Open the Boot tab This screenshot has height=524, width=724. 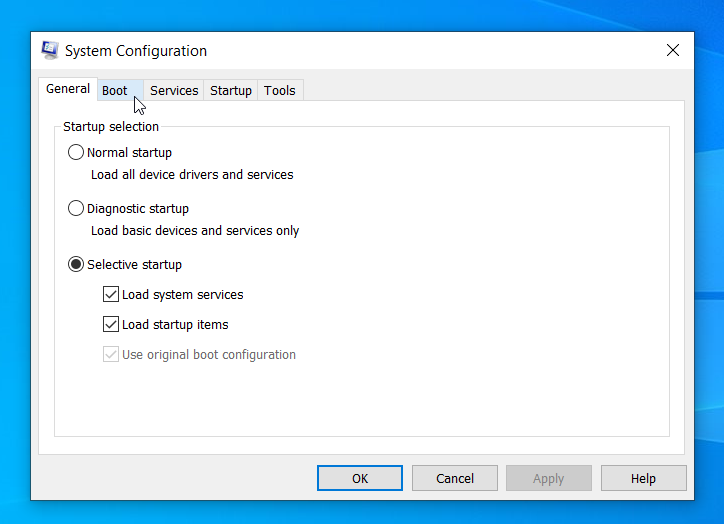tap(120, 90)
